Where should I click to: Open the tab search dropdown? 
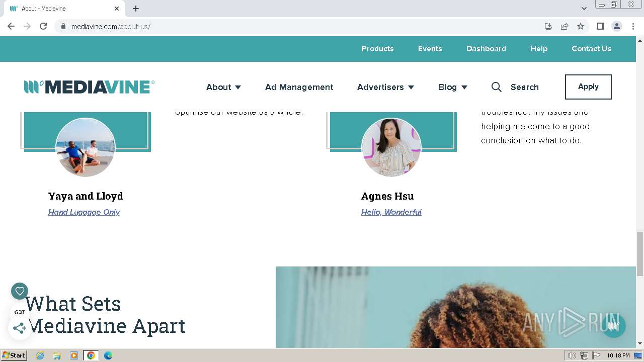coord(584,9)
